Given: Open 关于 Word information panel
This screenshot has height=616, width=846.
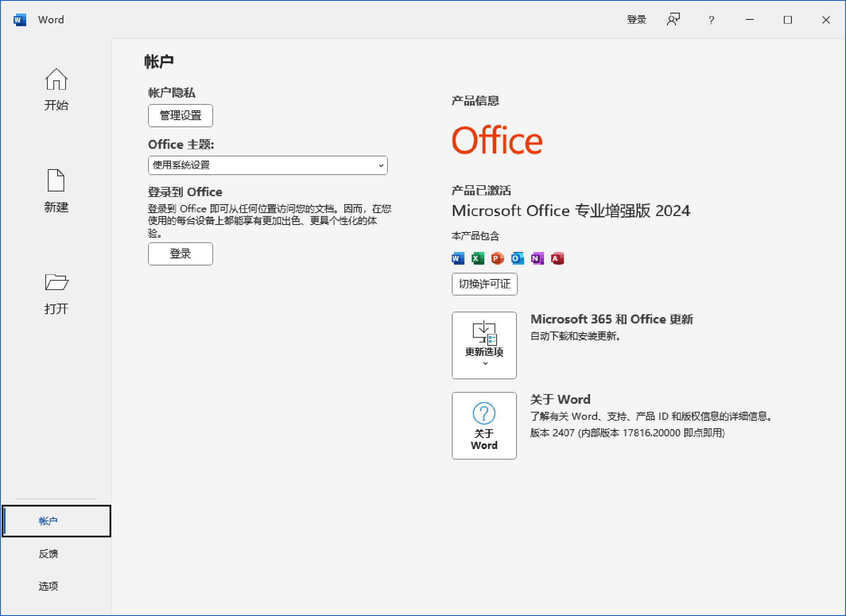Looking at the screenshot, I should [x=484, y=425].
